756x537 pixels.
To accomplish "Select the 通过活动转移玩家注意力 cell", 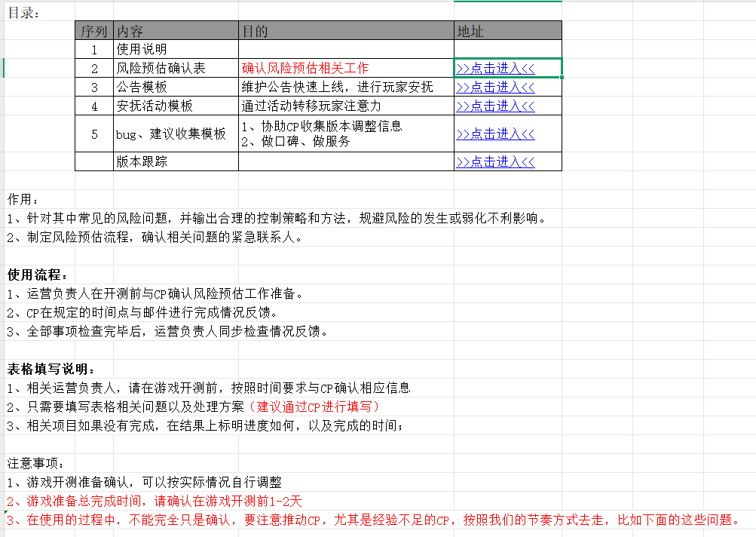I will [346, 106].
